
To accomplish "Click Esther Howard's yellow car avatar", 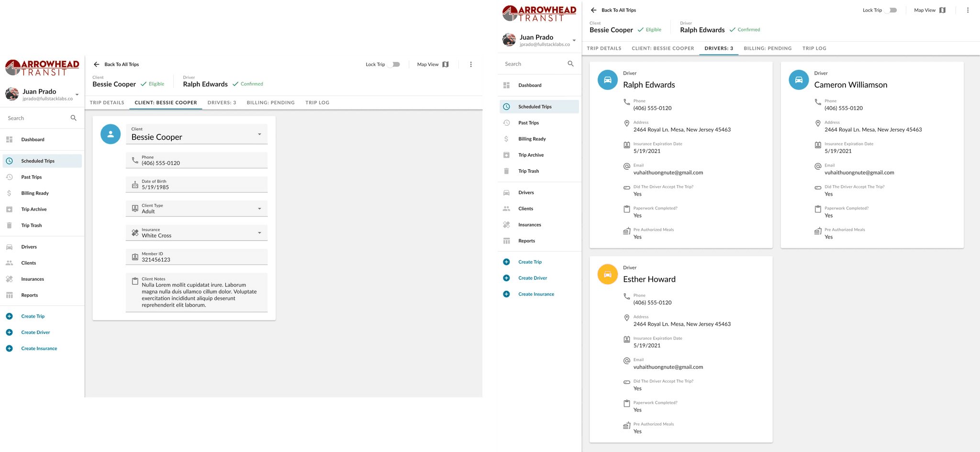I will point(607,275).
